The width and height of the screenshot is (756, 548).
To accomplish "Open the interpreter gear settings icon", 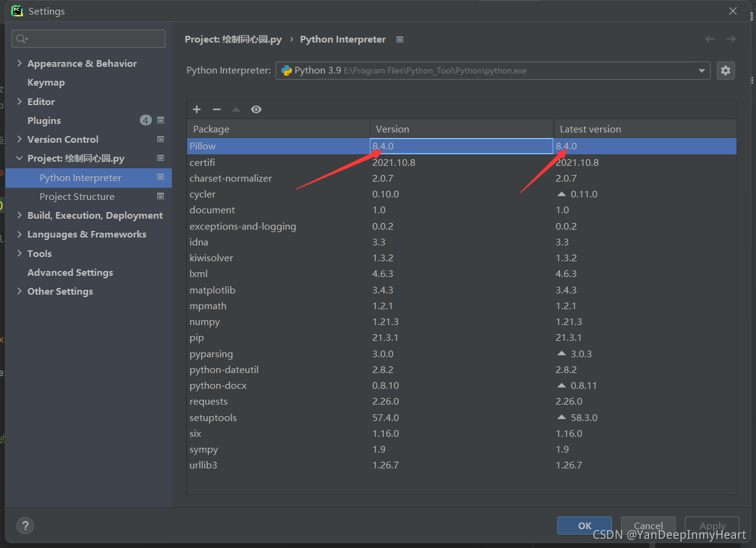I will pyautogui.click(x=726, y=70).
